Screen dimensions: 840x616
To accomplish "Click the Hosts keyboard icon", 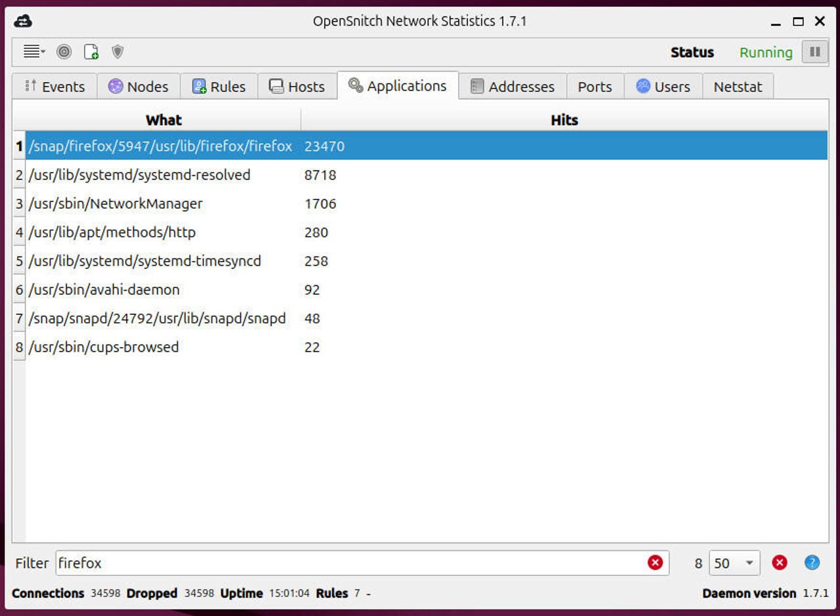I will [276, 86].
